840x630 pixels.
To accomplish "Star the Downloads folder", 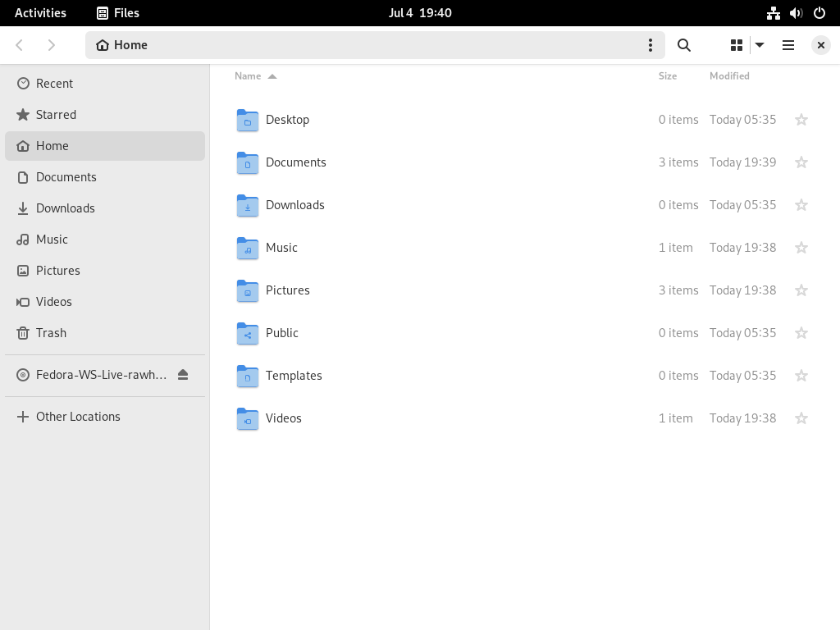I will click(x=801, y=204).
